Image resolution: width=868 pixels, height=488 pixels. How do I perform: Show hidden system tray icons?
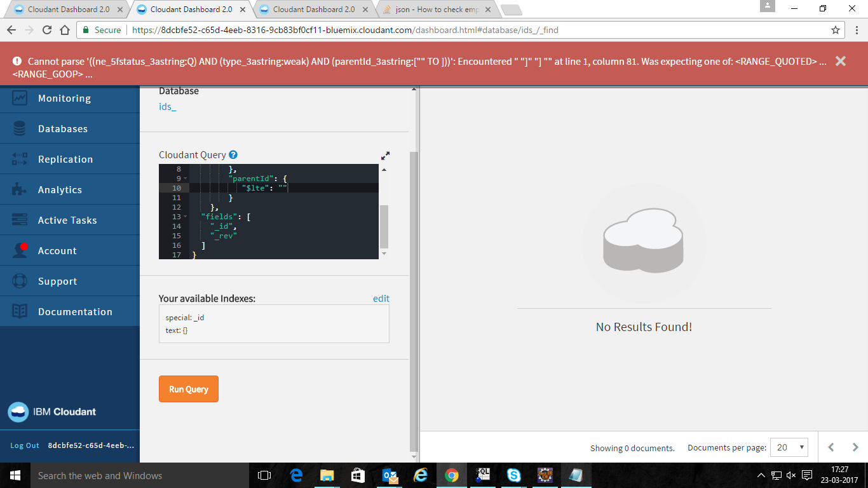pyautogui.click(x=761, y=475)
